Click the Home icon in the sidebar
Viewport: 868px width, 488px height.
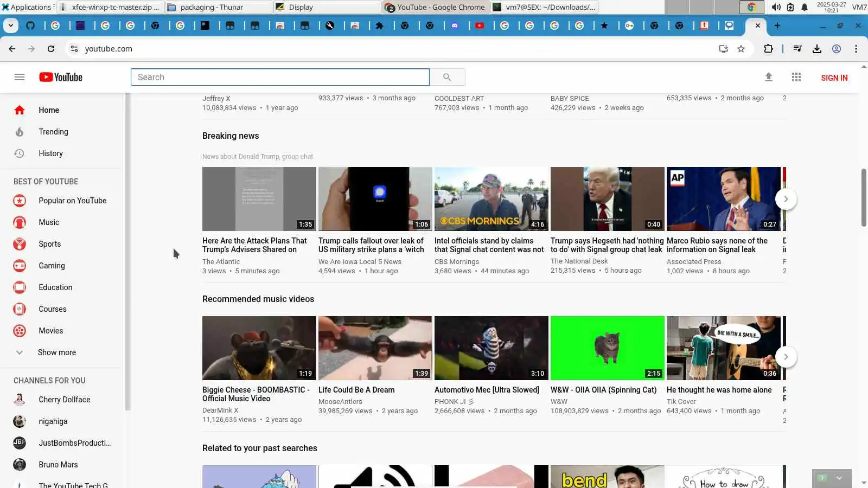(x=20, y=110)
